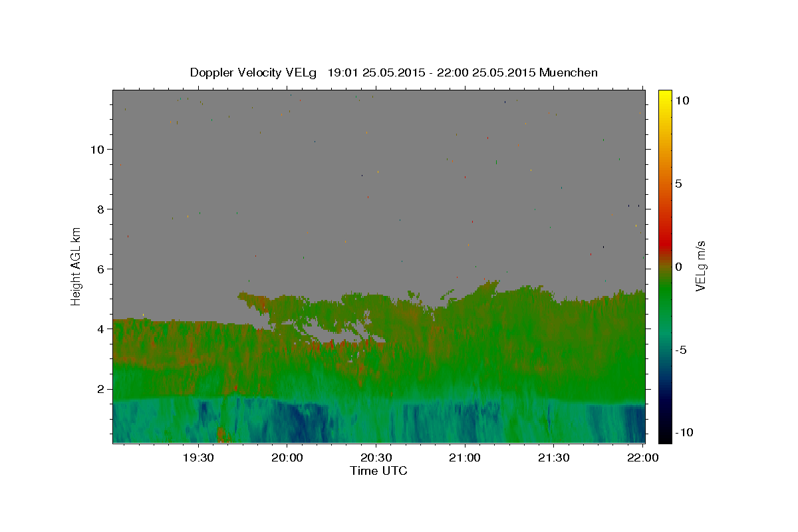798x532 pixels.
Task: Click the colorbar tick label -10
Action: coord(684,433)
